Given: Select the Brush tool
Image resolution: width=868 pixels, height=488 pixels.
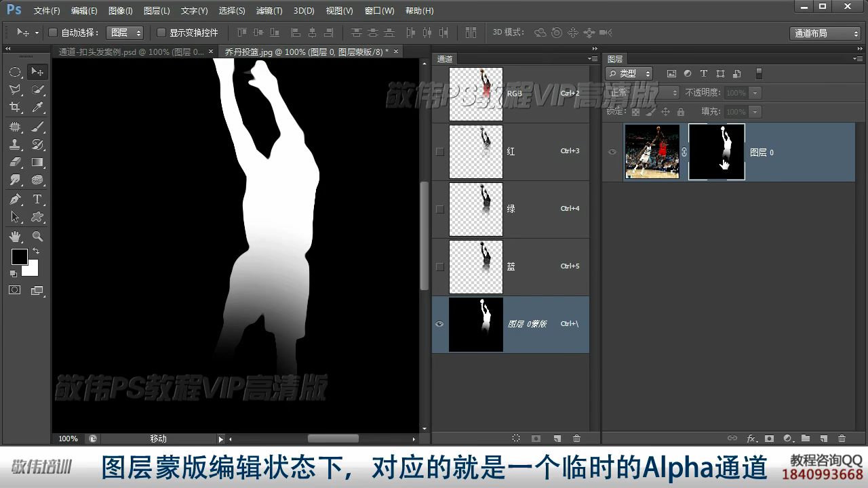Looking at the screenshot, I should click(37, 127).
